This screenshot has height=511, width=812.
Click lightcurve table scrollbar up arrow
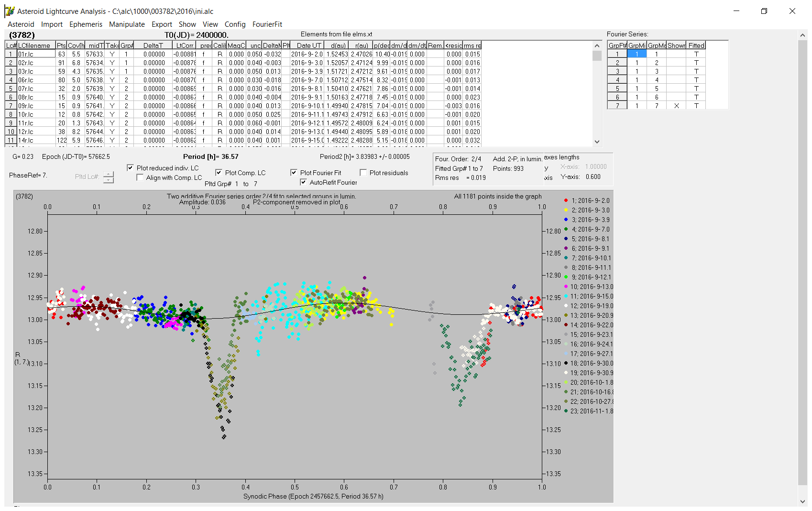(597, 45)
